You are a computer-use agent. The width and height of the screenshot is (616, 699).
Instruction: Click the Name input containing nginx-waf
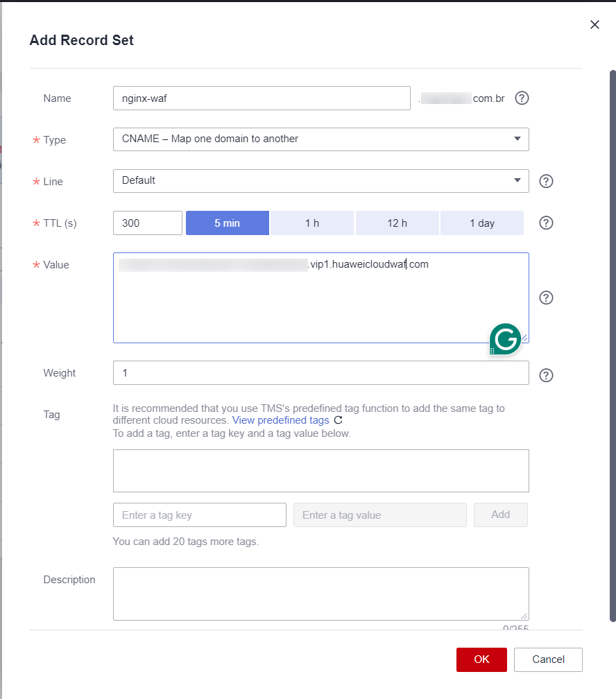click(x=262, y=98)
